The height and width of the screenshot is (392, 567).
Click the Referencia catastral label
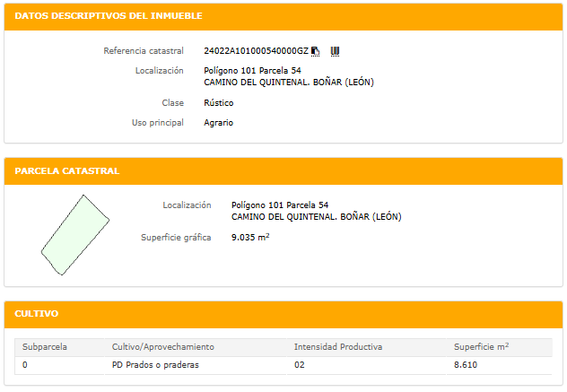[144, 51]
